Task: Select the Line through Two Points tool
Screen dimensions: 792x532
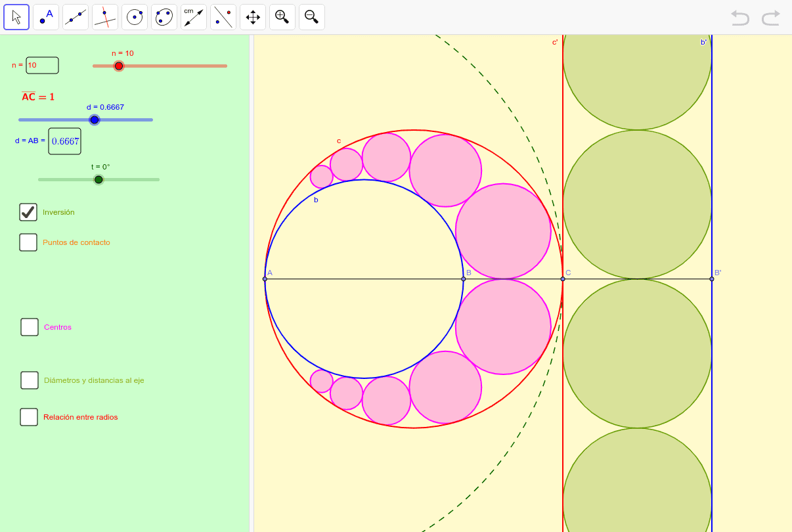Action: coord(75,16)
